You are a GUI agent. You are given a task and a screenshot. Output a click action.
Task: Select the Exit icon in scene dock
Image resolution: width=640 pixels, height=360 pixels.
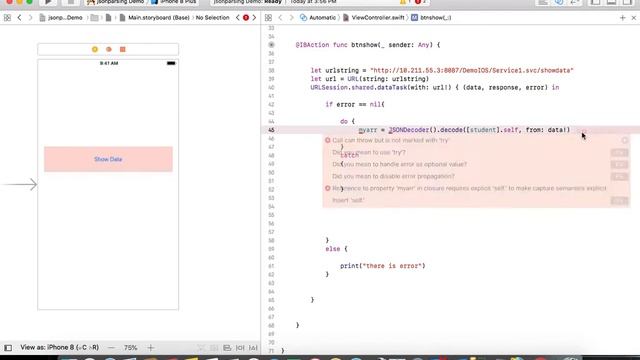pos(122,49)
